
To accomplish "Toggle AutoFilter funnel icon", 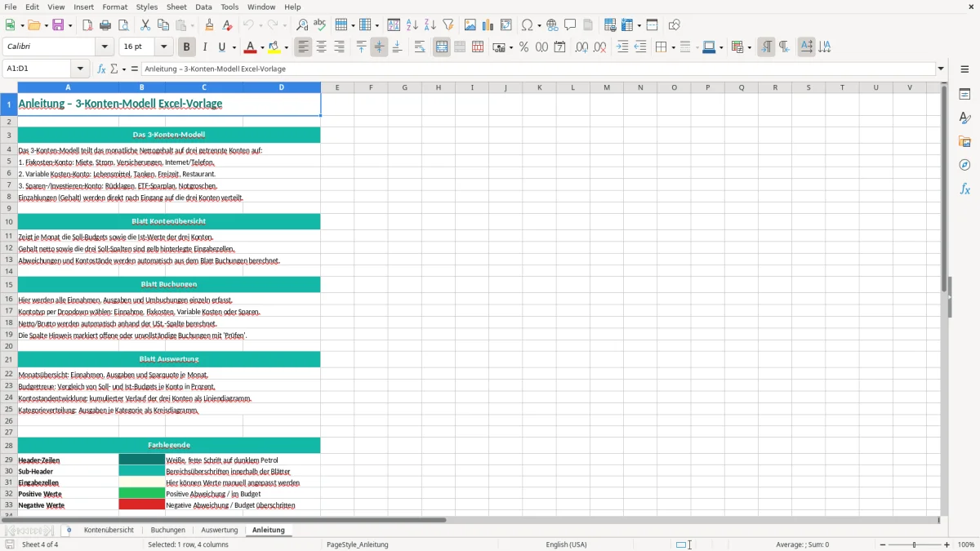I will point(448,25).
